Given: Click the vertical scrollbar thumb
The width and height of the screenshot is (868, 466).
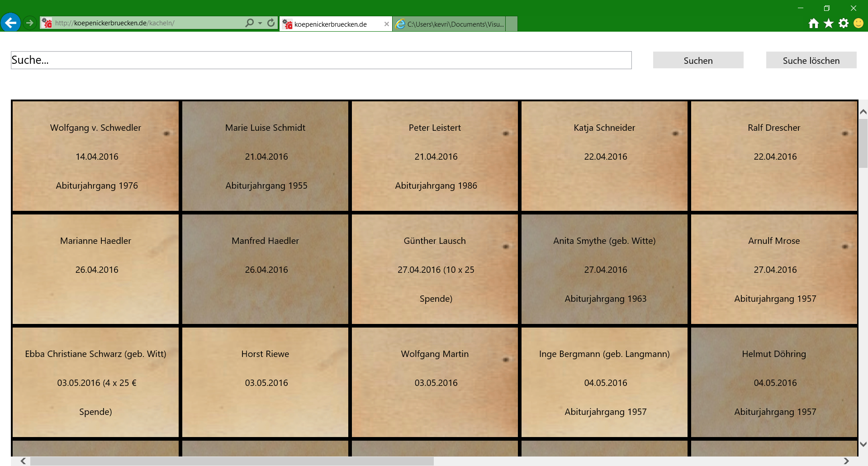Looking at the screenshot, I should (863, 143).
